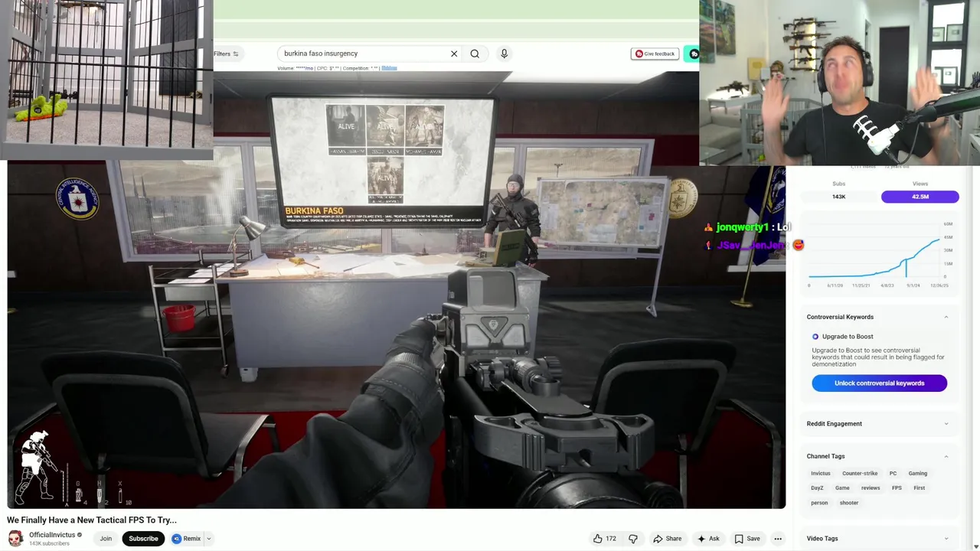Click the Counter-strike channel tag
This screenshot has width=980, height=551.
(860, 474)
